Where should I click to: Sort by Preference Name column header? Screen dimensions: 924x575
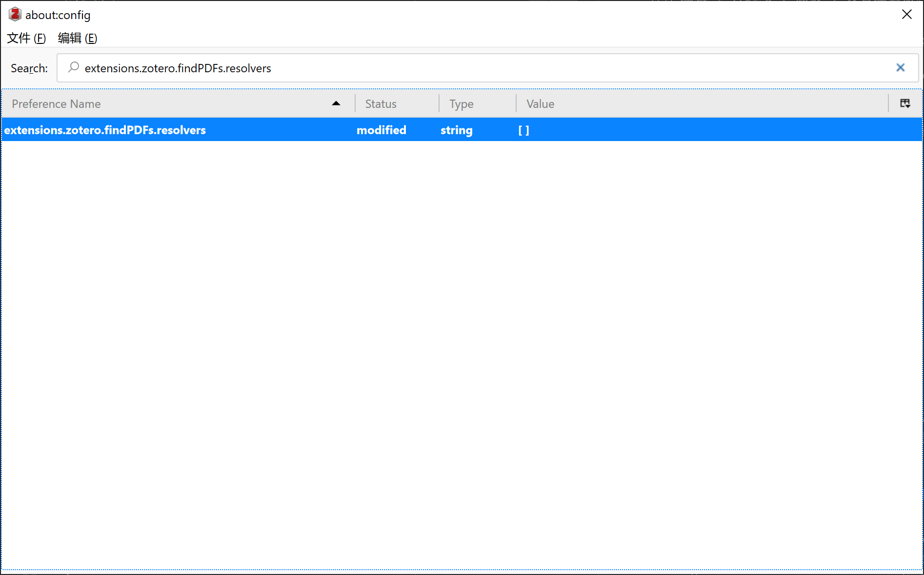[x=178, y=103]
